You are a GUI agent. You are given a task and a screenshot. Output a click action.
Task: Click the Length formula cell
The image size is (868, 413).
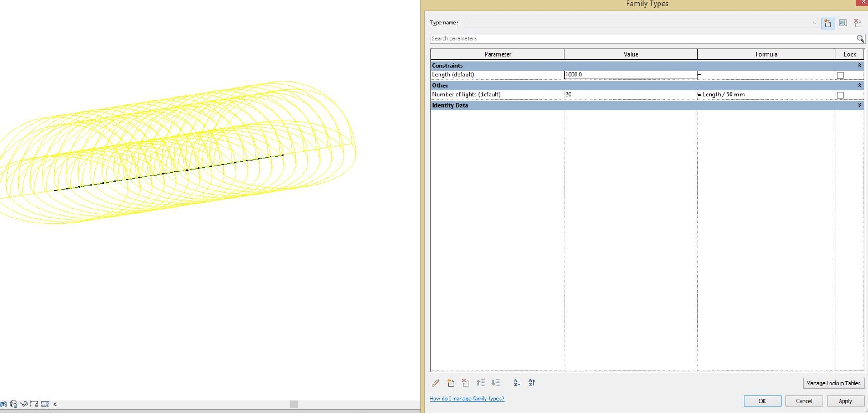coord(766,75)
